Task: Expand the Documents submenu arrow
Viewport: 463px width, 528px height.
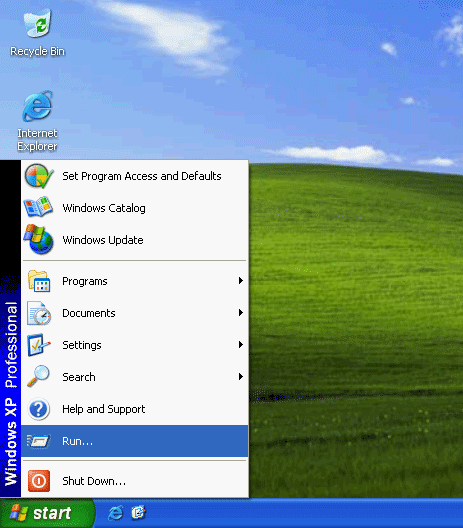Action: 240,312
